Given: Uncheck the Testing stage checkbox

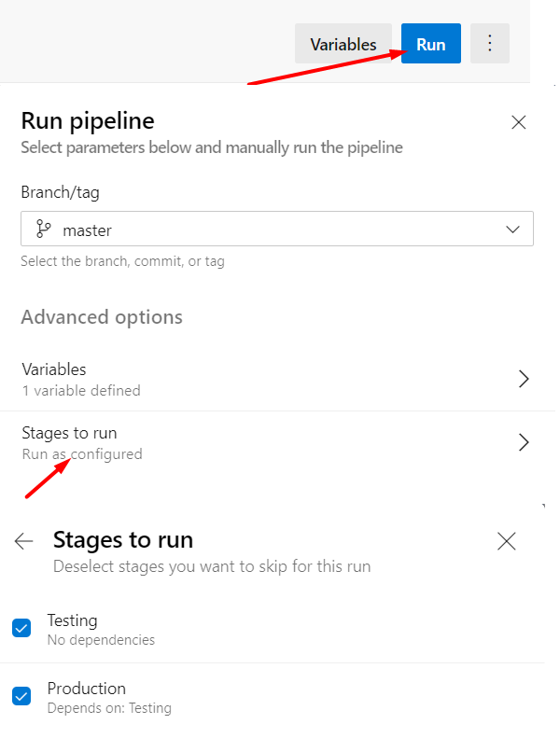Looking at the screenshot, I should [x=21, y=628].
